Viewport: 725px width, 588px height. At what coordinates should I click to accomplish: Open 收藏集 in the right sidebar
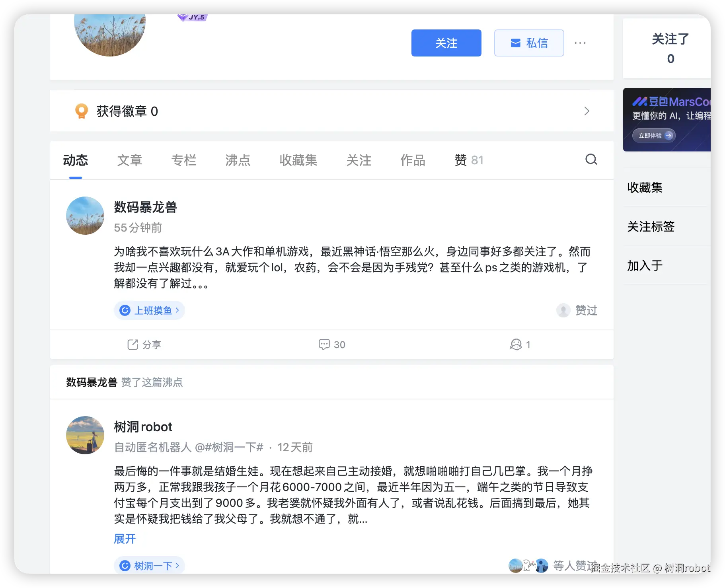click(x=645, y=187)
